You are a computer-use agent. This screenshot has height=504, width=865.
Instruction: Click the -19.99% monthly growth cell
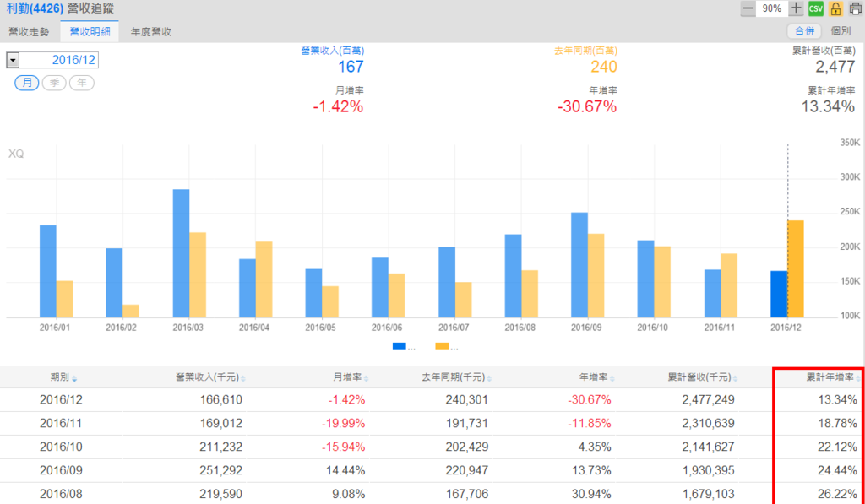click(x=344, y=424)
